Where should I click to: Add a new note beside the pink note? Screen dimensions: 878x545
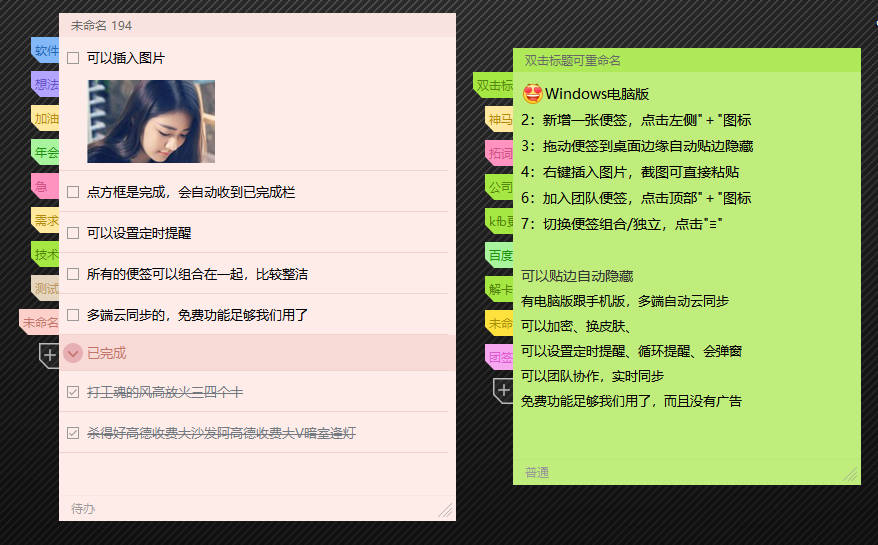tap(49, 355)
